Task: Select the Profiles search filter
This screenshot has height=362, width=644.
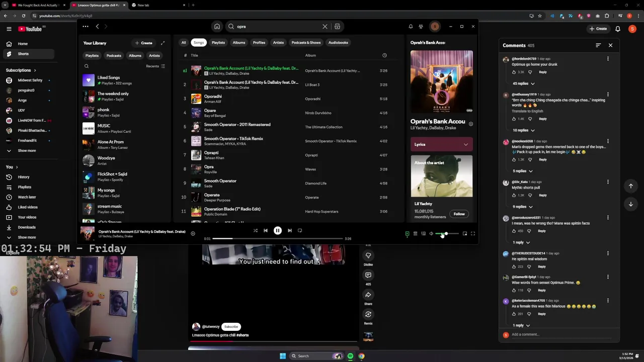Action: point(259,43)
